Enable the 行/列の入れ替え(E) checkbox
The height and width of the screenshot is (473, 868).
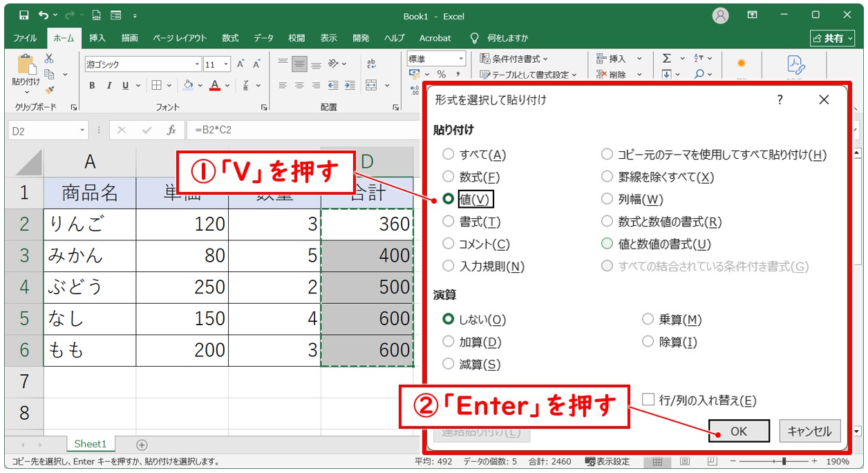point(648,399)
